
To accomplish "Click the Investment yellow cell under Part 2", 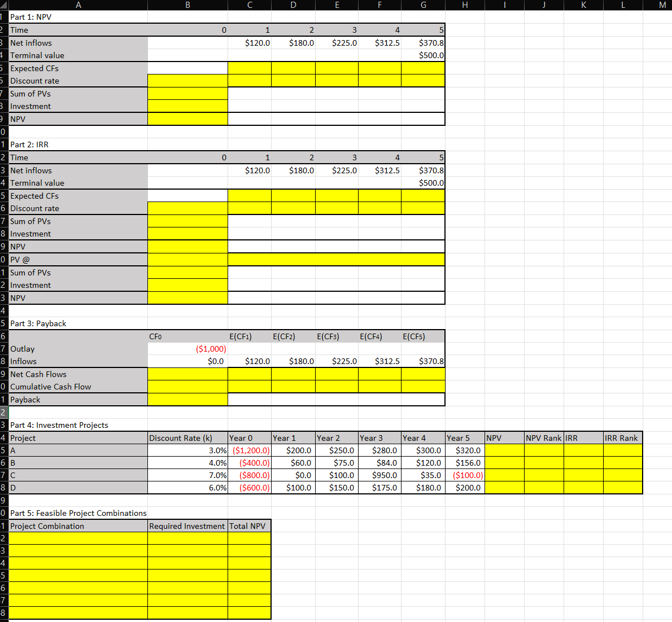I will click(x=187, y=233).
